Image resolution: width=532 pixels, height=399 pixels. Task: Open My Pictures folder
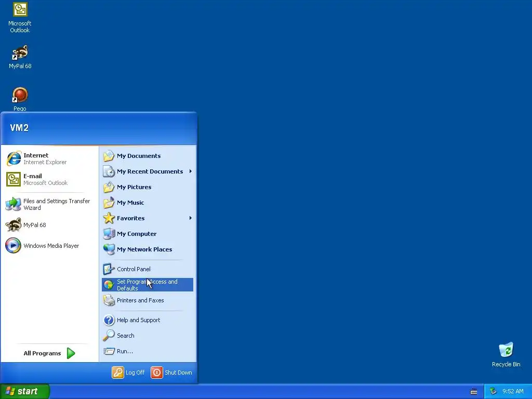(x=148, y=187)
